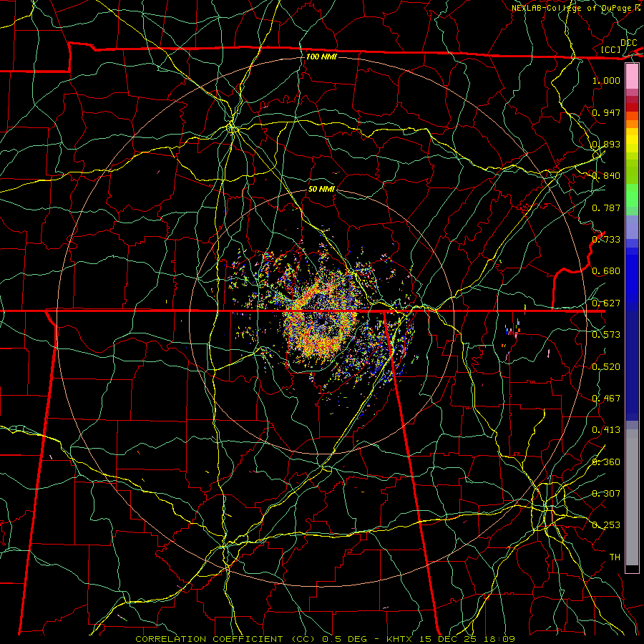Click the 0.733 value on the color scale

tap(606, 240)
